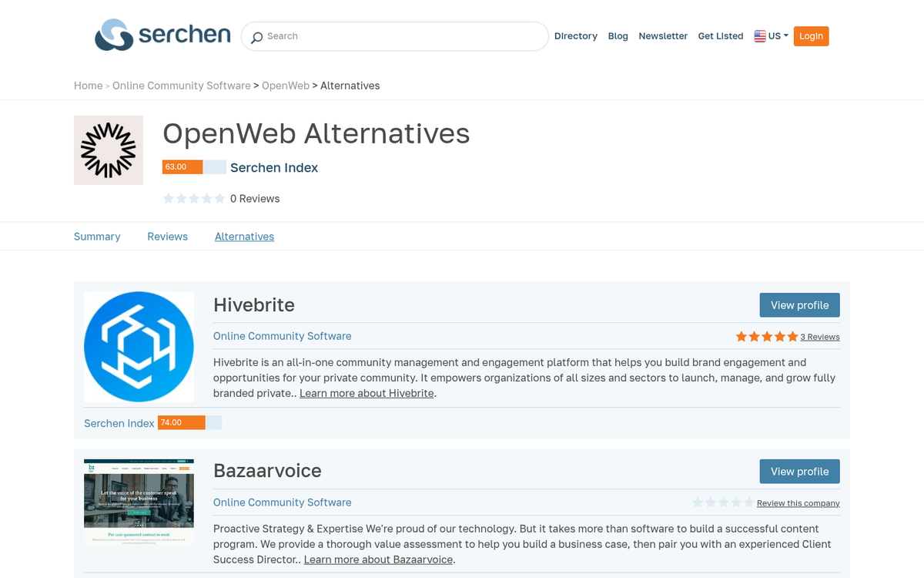Click the search magnifier icon
The width and height of the screenshot is (924, 578).
[256, 36]
